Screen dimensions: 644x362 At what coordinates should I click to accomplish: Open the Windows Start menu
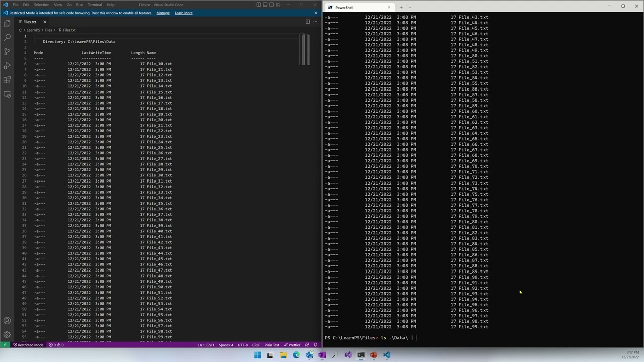[257, 355]
